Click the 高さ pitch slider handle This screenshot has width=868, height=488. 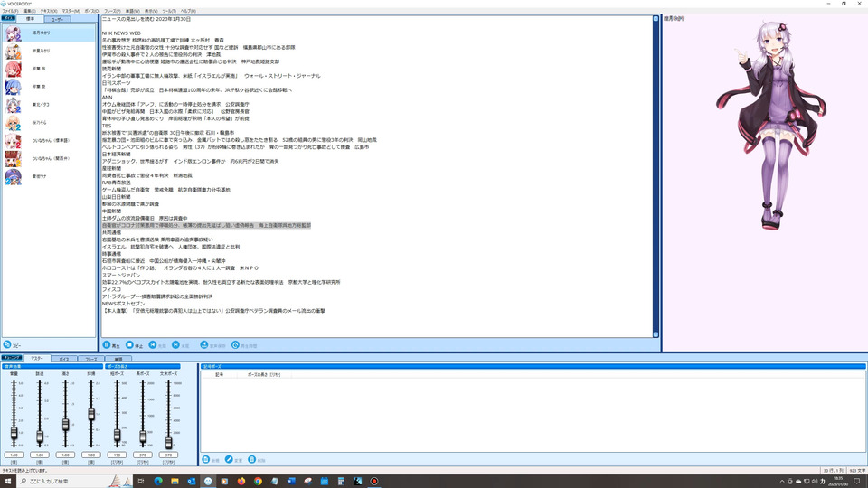65,425
